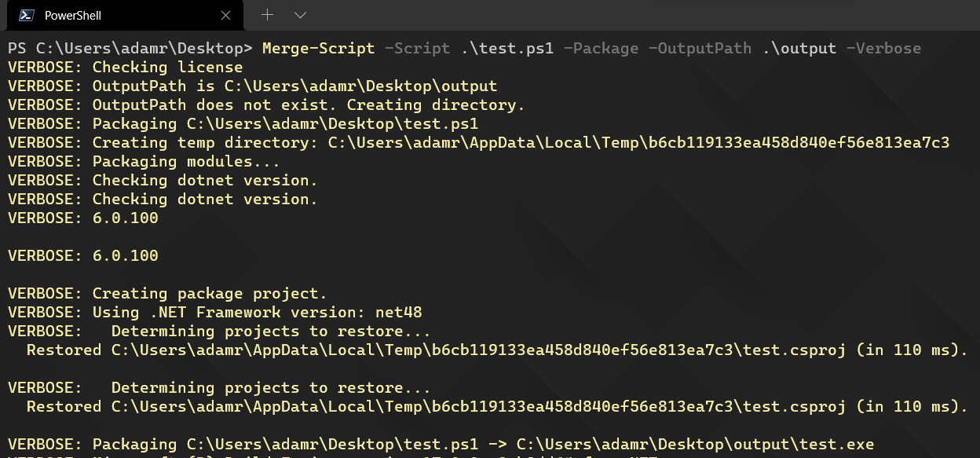Screen dimensions: 980x458
Task: Click the 'Packaging modules...' verbose line
Action: (x=144, y=161)
